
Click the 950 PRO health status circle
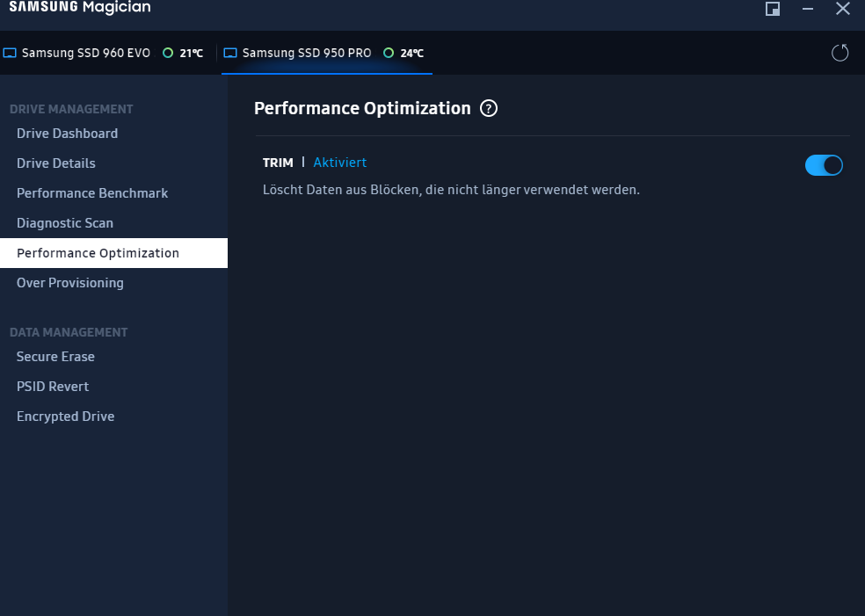click(389, 53)
